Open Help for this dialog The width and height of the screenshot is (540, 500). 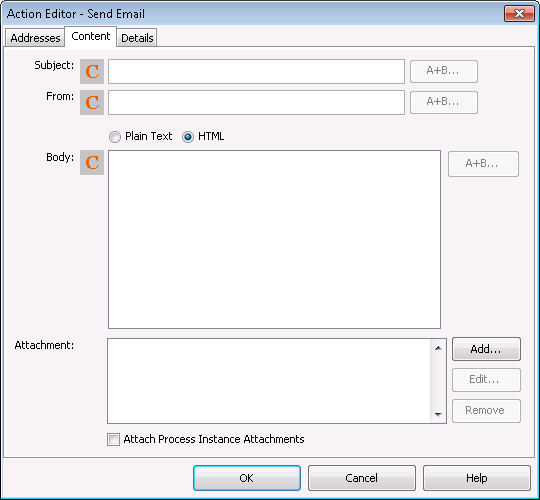coord(477,478)
